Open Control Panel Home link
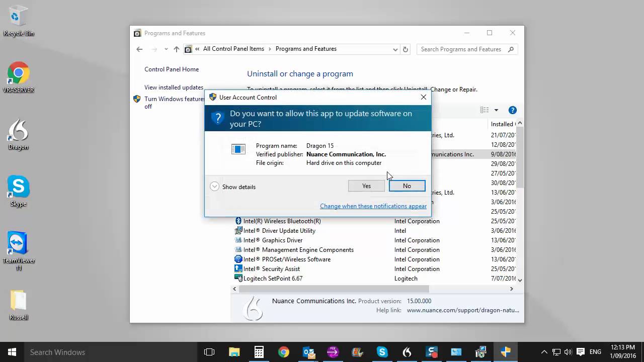The image size is (644, 362). tap(172, 69)
